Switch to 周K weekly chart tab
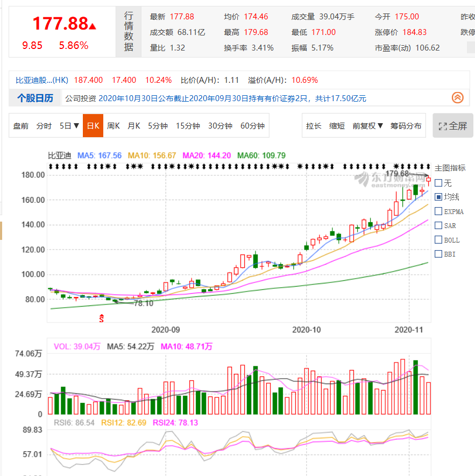The height and width of the screenshot is (476, 475). [114, 126]
